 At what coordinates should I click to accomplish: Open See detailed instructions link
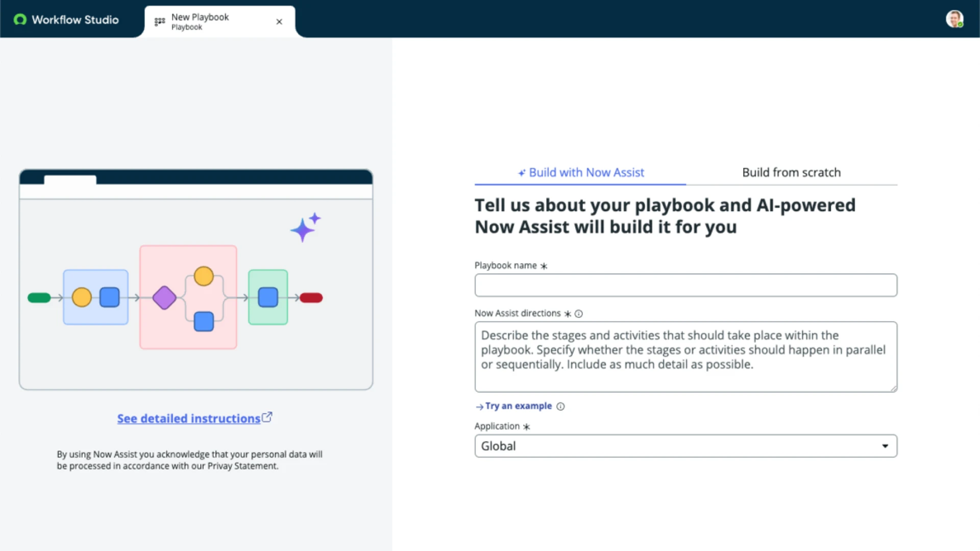189,418
